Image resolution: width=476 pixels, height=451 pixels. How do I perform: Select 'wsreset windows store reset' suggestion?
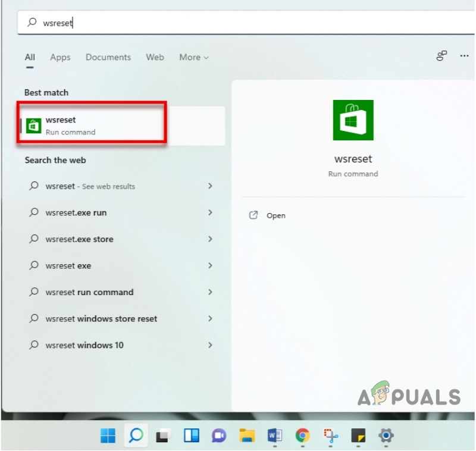[121, 319]
